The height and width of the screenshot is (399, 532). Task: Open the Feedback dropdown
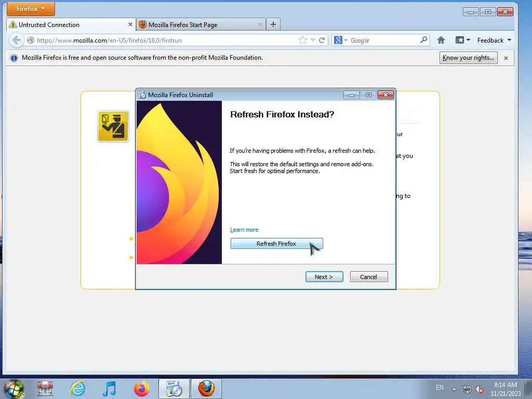point(494,41)
